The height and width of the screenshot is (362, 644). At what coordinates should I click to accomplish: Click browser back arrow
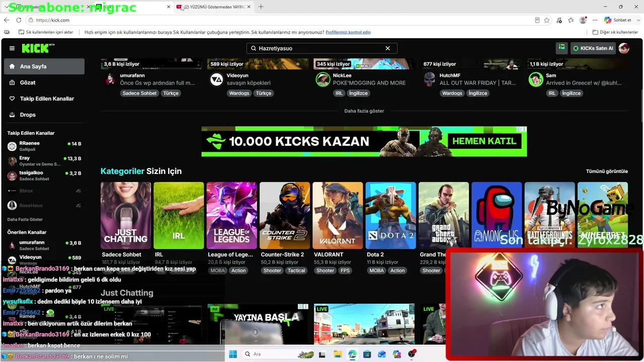(7, 20)
